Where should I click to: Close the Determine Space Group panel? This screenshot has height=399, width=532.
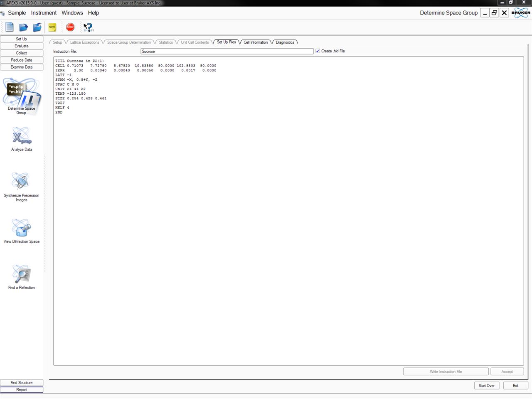click(504, 13)
